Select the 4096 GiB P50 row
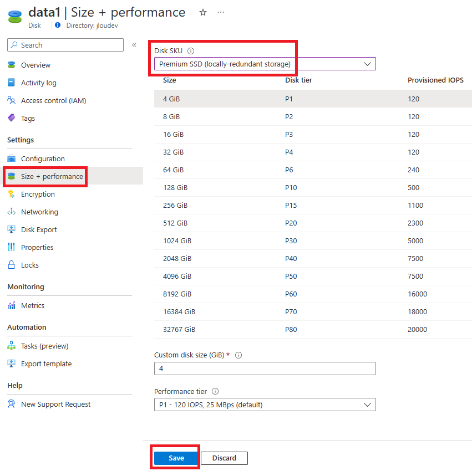Image resolution: width=472 pixels, height=476 pixels. 313,277
